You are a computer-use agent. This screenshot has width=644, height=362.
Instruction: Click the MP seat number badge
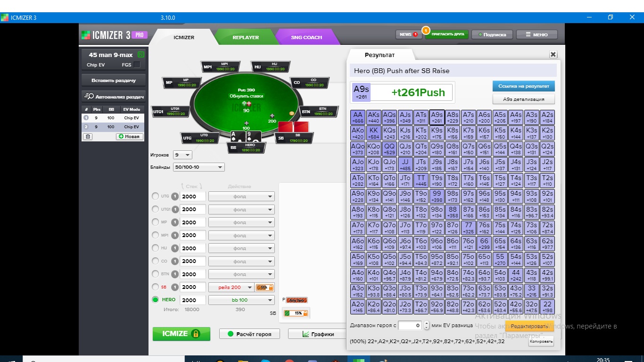pos(174,222)
